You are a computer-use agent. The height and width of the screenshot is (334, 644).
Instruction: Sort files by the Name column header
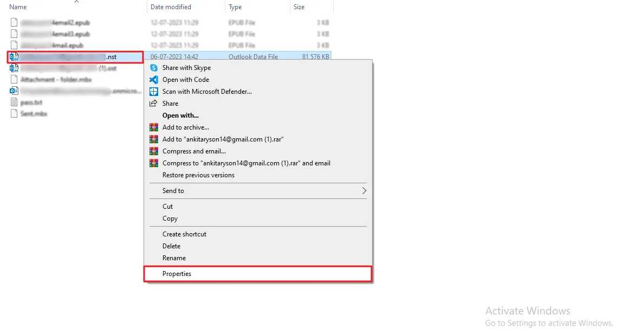(x=18, y=7)
